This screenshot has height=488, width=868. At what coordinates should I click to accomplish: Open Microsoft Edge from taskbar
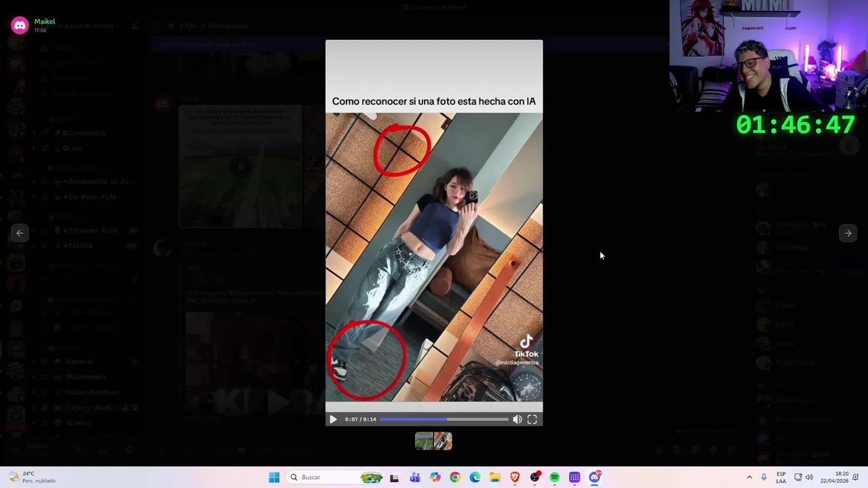475,477
